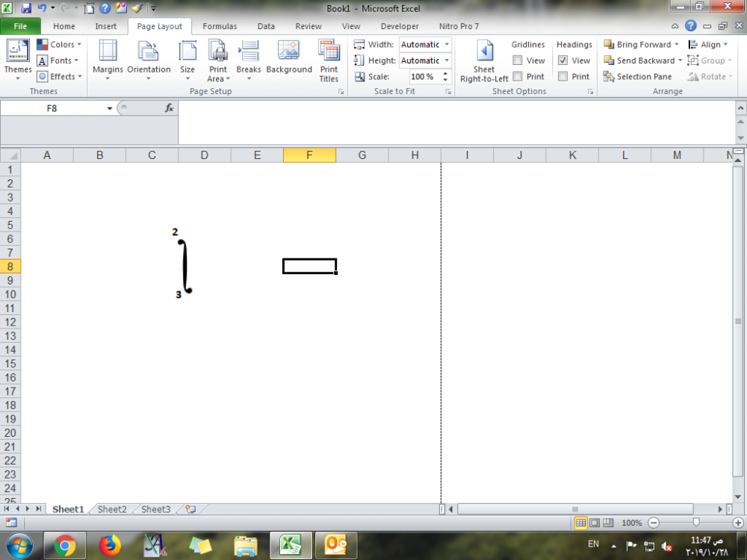Screen dimensions: 747x560
Task: Adjust the Scale percentage spinner
Action: pyautogui.click(x=445, y=76)
